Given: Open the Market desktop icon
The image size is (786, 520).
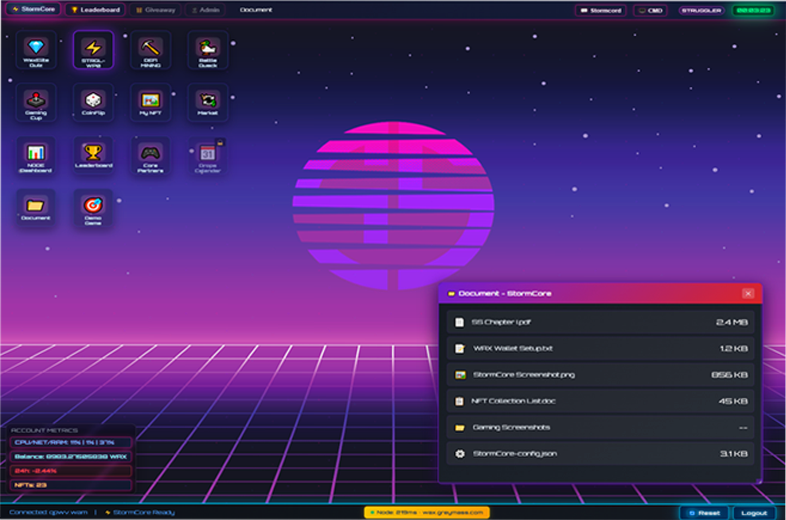Looking at the screenshot, I should point(208,103).
